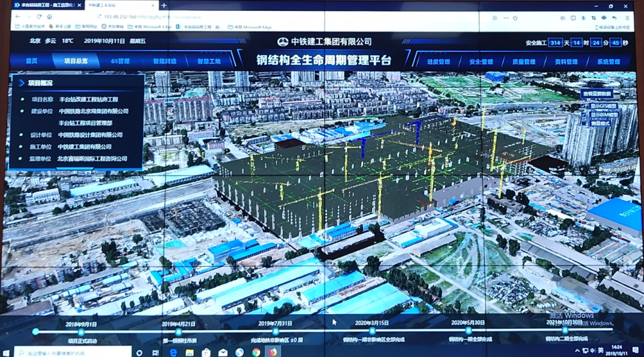Open the browser library icon
This screenshot has height=357, width=644.
[x=563, y=18]
